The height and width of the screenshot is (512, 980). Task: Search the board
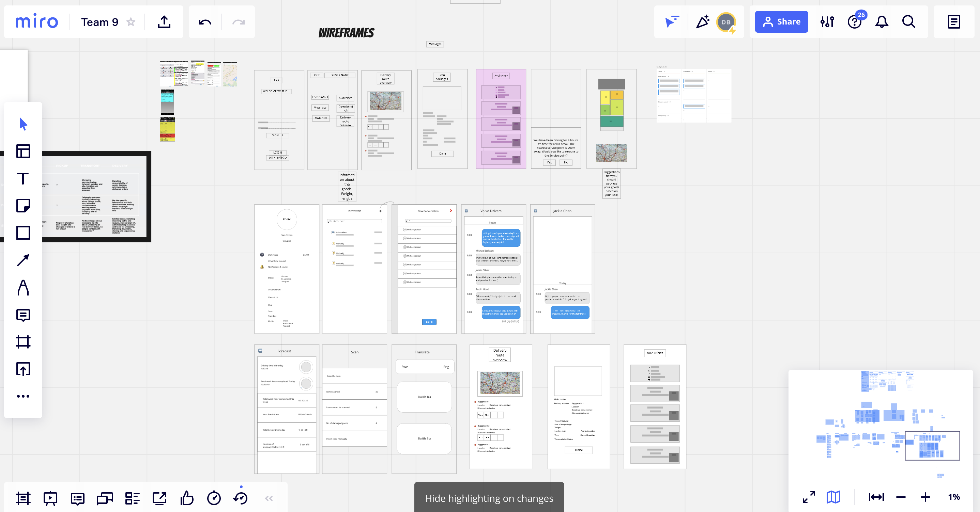click(x=909, y=22)
